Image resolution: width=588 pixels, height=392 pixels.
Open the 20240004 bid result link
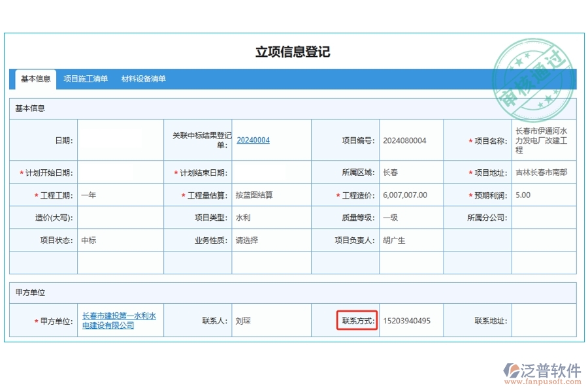[254, 140]
